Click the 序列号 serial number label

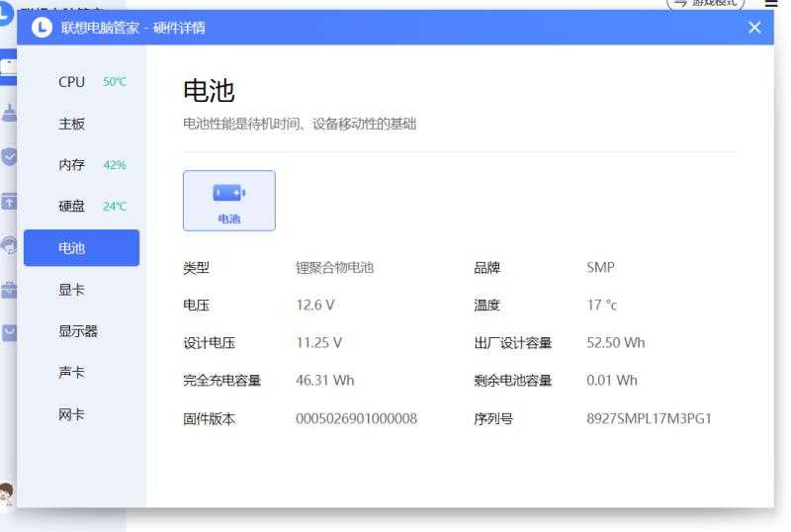(493, 418)
